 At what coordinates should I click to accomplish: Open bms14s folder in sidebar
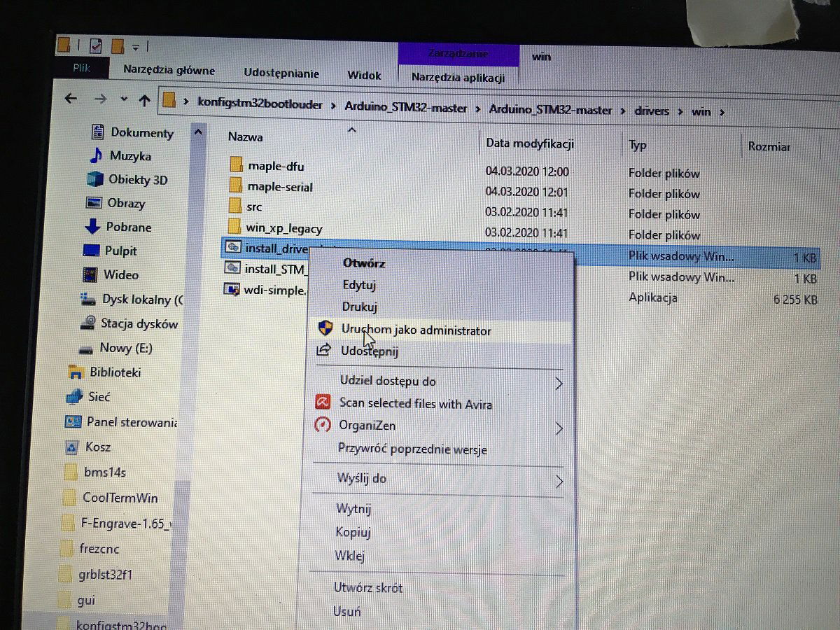click(104, 472)
